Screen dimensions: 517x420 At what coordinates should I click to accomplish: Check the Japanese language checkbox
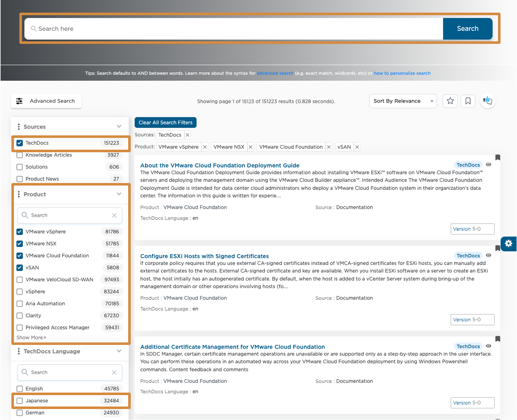coord(19,401)
